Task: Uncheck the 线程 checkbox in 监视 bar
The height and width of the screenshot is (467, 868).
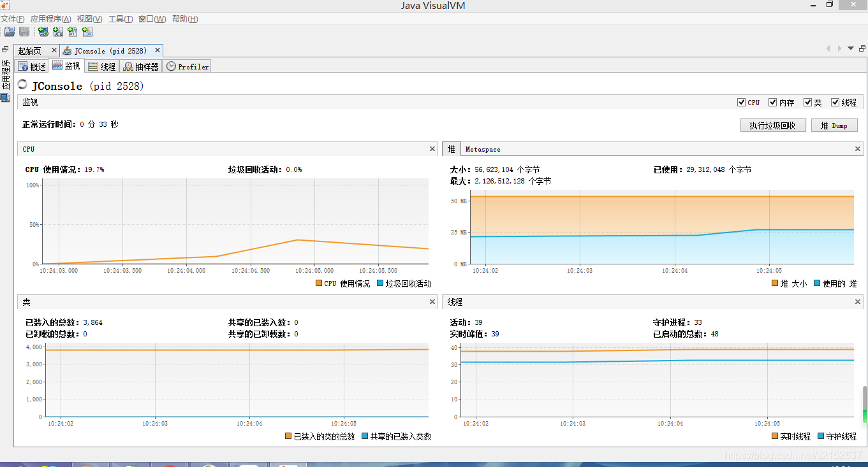Action: coord(835,103)
